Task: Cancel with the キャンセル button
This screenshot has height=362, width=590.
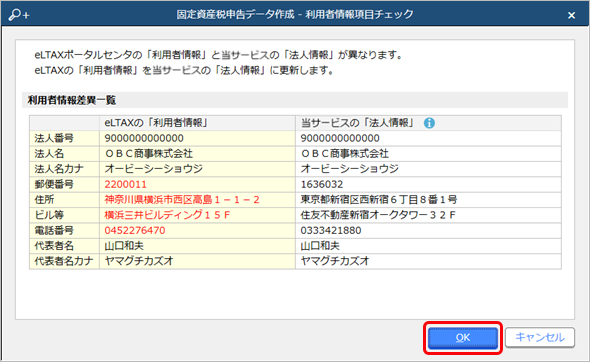Action: pyautogui.click(x=540, y=337)
